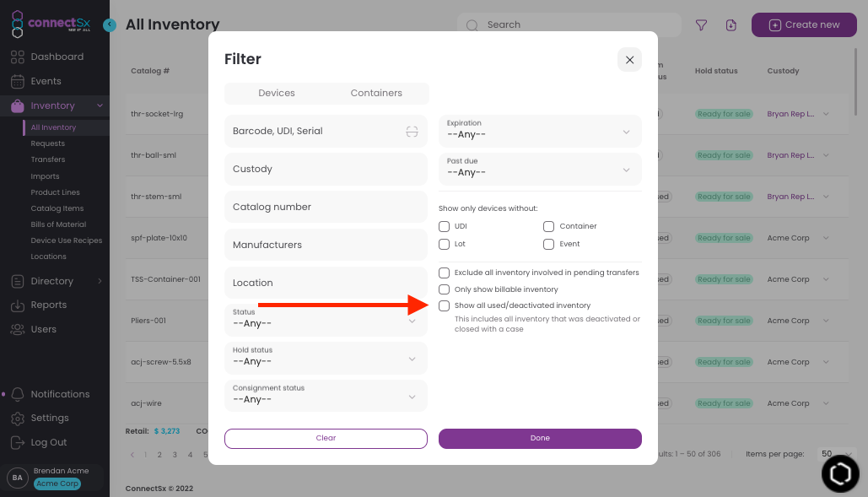The height and width of the screenshot is (497, 868).
Task: Click Clear to reset the filters
Action: tap(326, 438)
